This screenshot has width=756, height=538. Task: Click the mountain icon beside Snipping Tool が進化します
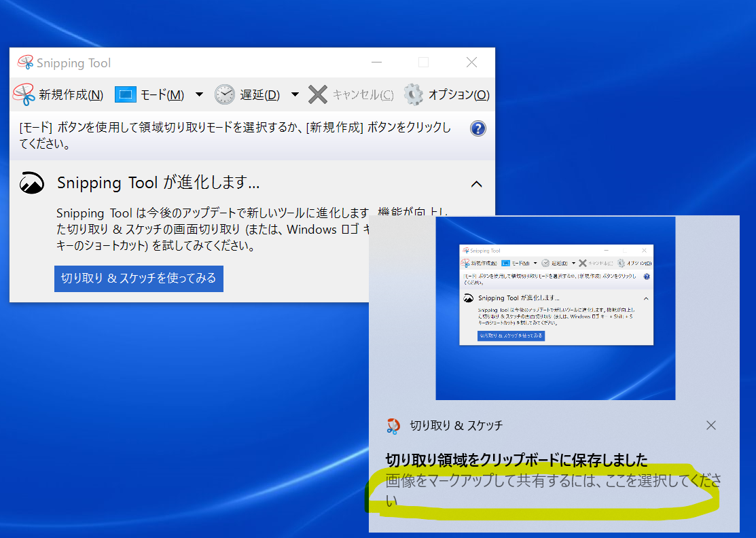pos(32,183)
